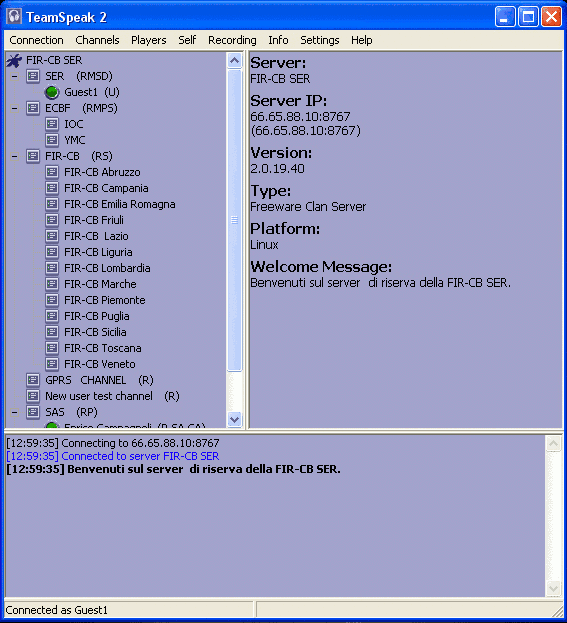Click the FIR-CB SER server root icon
Image resolution: width=567 pixels, height=623 pixels.
coord(14,60)
